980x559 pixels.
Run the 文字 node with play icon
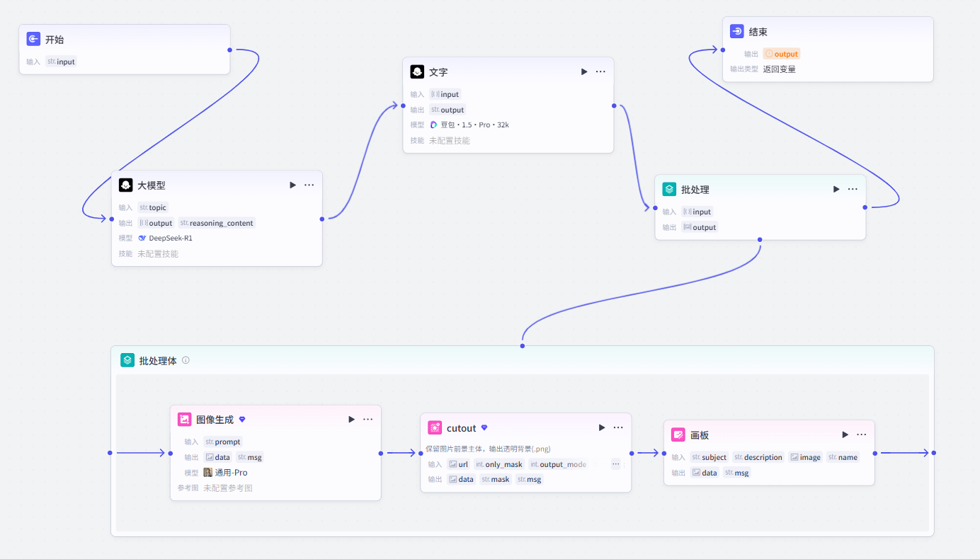coord(584,71)
